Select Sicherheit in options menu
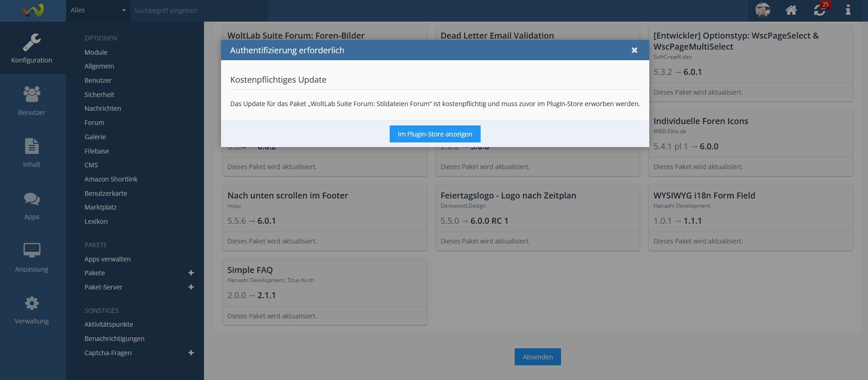 pyautogui.click(x=99, y=95)
